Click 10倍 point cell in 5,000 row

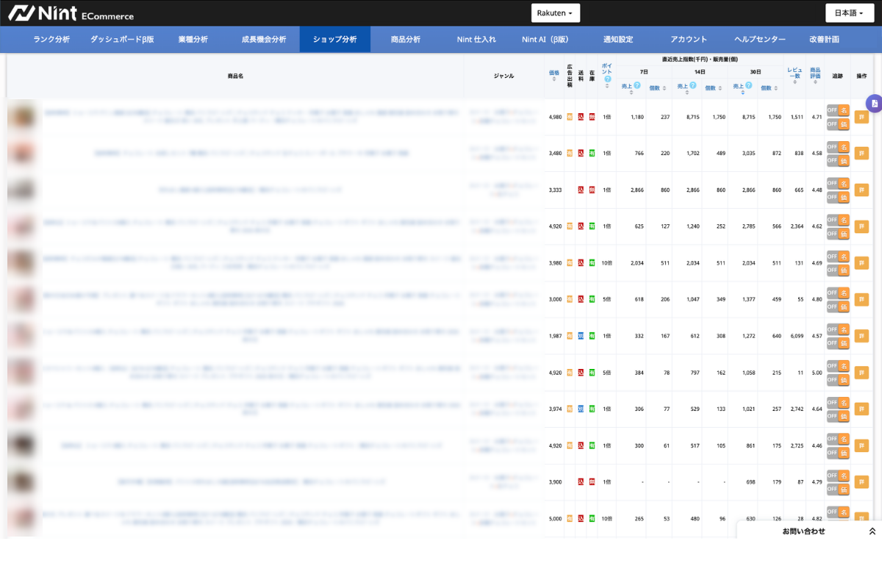(x=607, y=519)
